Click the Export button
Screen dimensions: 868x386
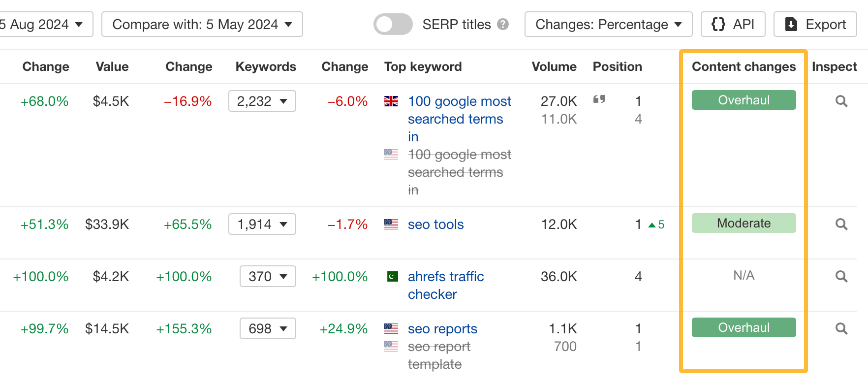click(x=815, y=25)
